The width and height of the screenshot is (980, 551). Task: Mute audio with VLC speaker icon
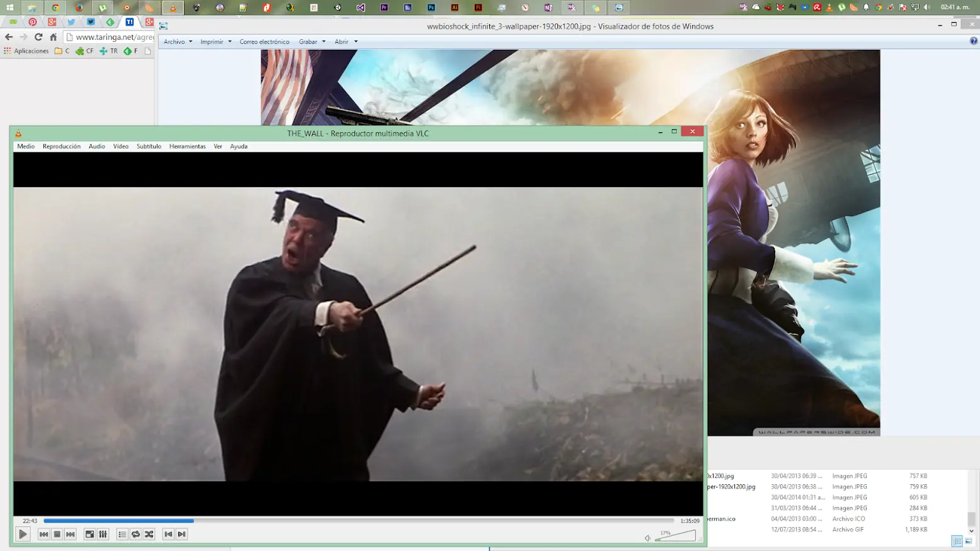click(x=647, y=538)
